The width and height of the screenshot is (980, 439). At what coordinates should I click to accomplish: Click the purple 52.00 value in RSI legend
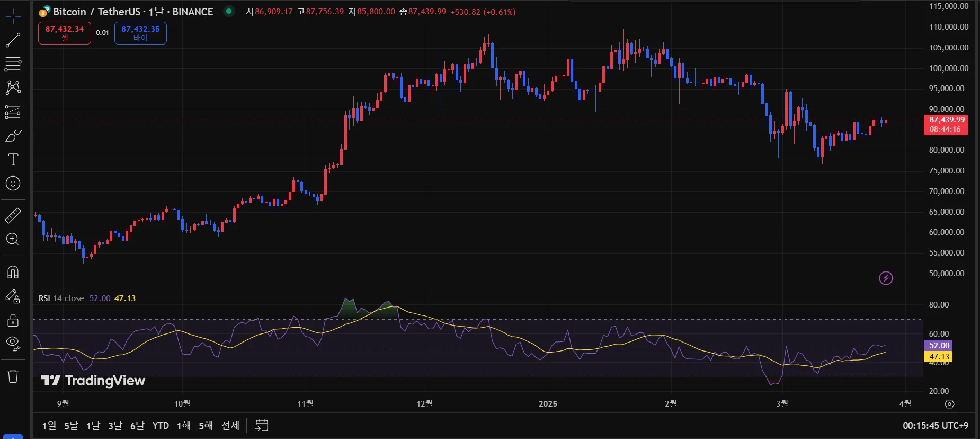[100, 298]
